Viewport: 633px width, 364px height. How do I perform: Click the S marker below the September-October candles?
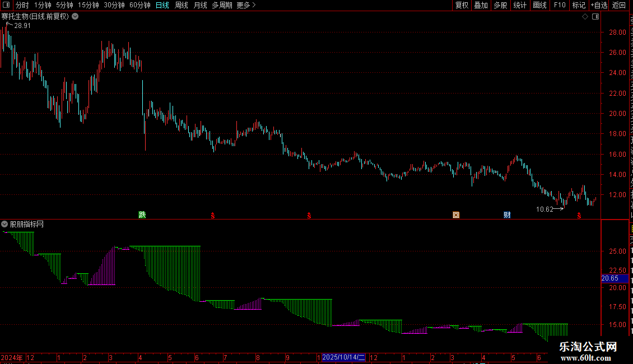point(309,216)
